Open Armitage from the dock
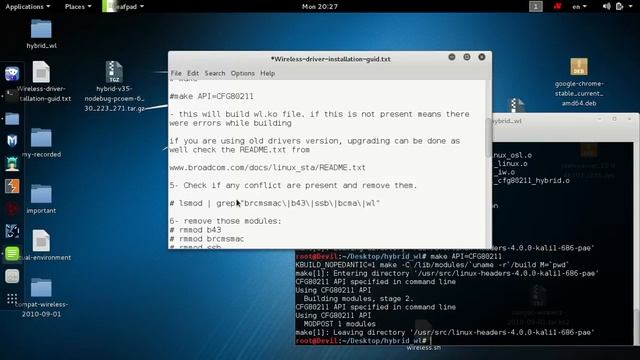 pos(12,163)
